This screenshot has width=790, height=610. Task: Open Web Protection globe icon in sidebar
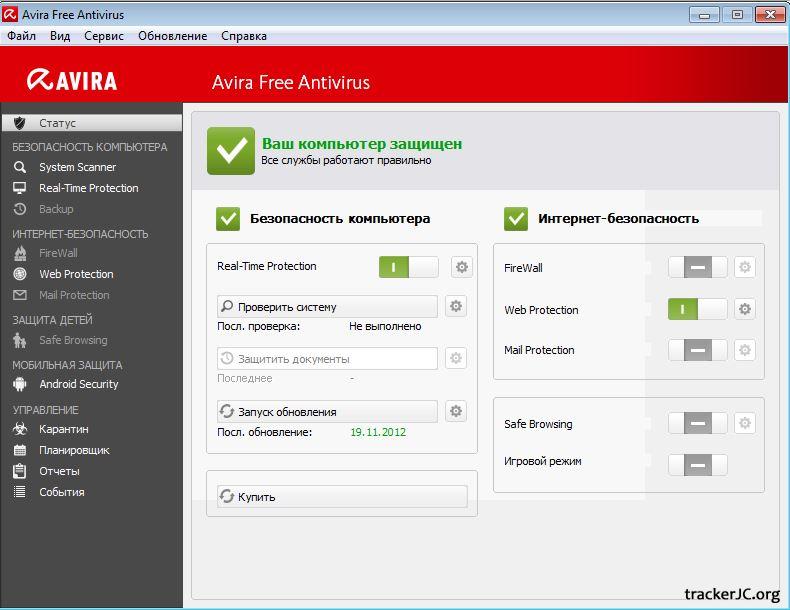[x=20, y=274]
